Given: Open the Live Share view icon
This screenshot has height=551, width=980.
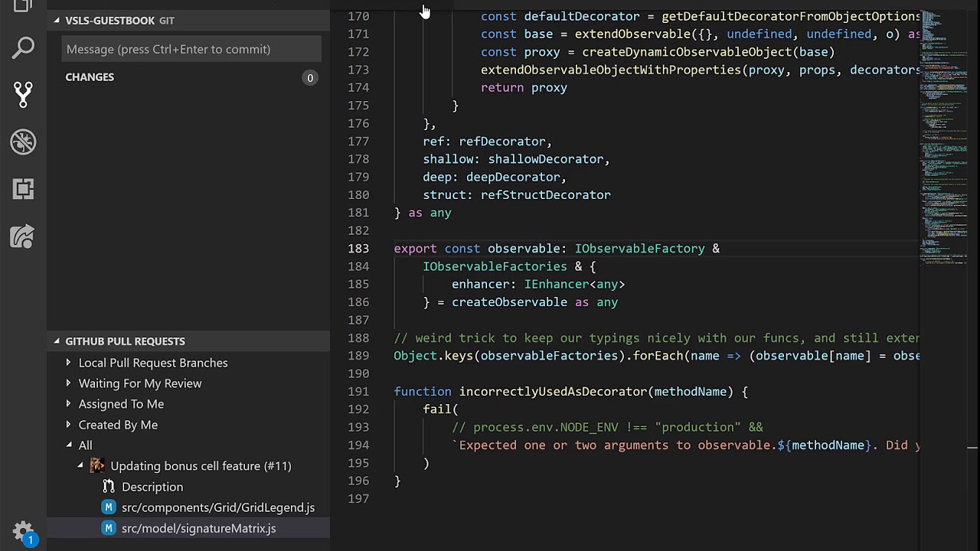Looking at the screenshot, I should 23,236.
